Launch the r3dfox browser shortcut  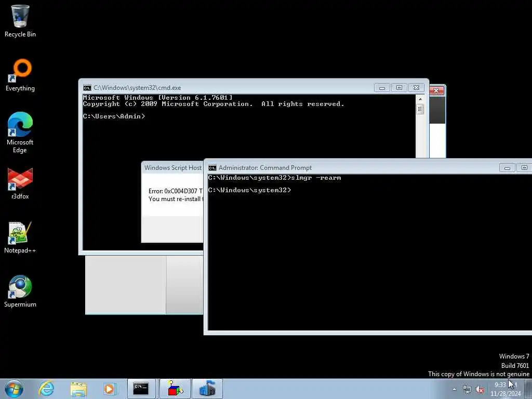[20, 183]
